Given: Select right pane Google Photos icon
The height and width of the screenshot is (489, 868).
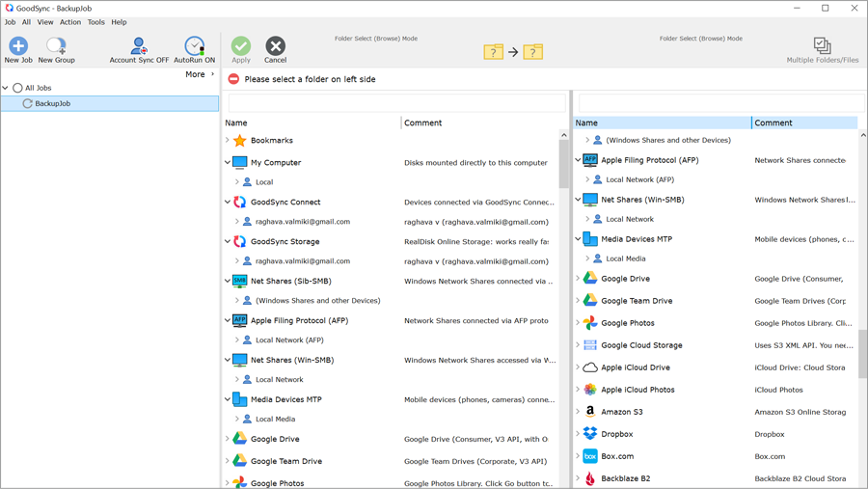Looking at the screenshot, I should (590, 323).
